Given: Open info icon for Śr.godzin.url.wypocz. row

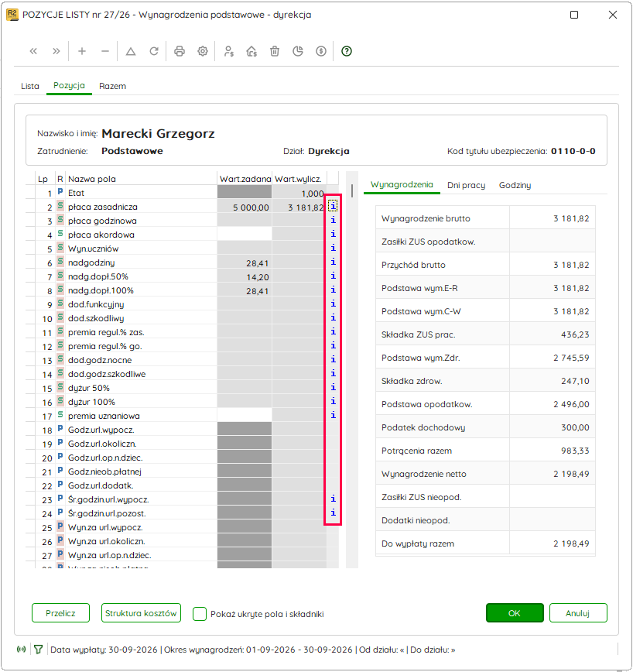Looking at the screenshot, I should tap(334, 499).
